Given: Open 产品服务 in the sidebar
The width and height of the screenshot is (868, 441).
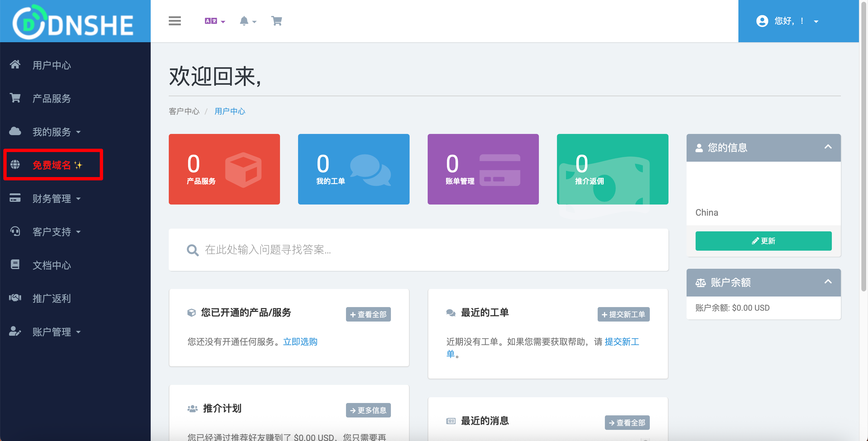Looking at the screenshot, I should coord(52,98).
